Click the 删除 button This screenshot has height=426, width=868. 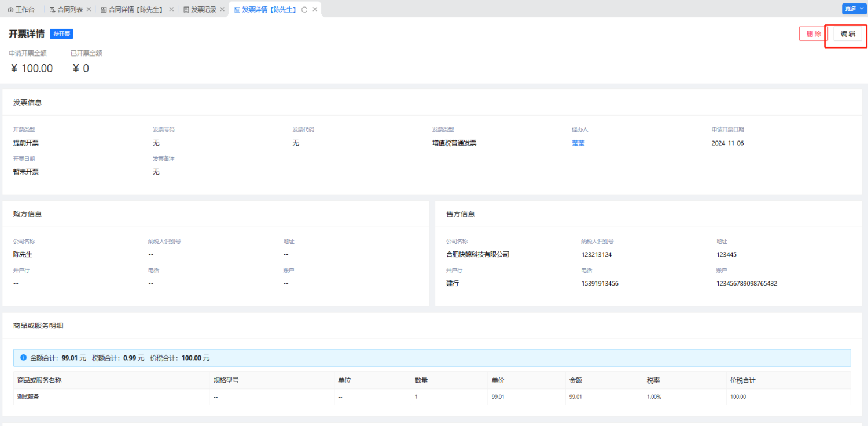pos(814,34)
